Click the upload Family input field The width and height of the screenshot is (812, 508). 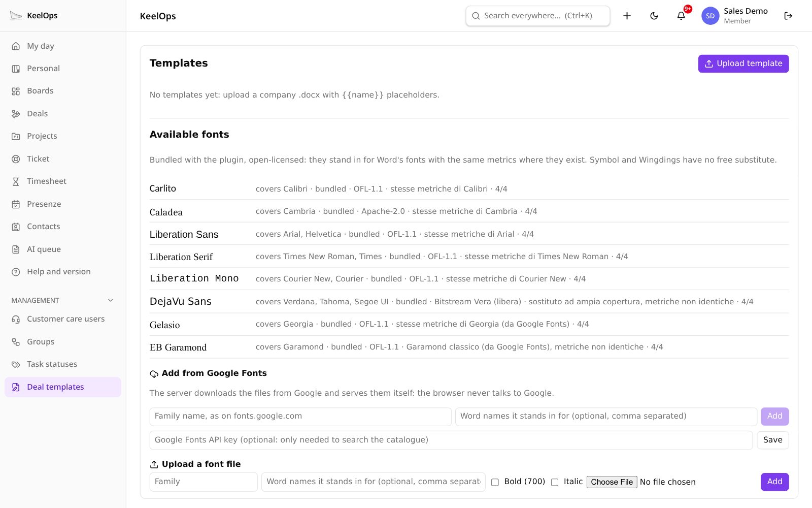(204, 482)
